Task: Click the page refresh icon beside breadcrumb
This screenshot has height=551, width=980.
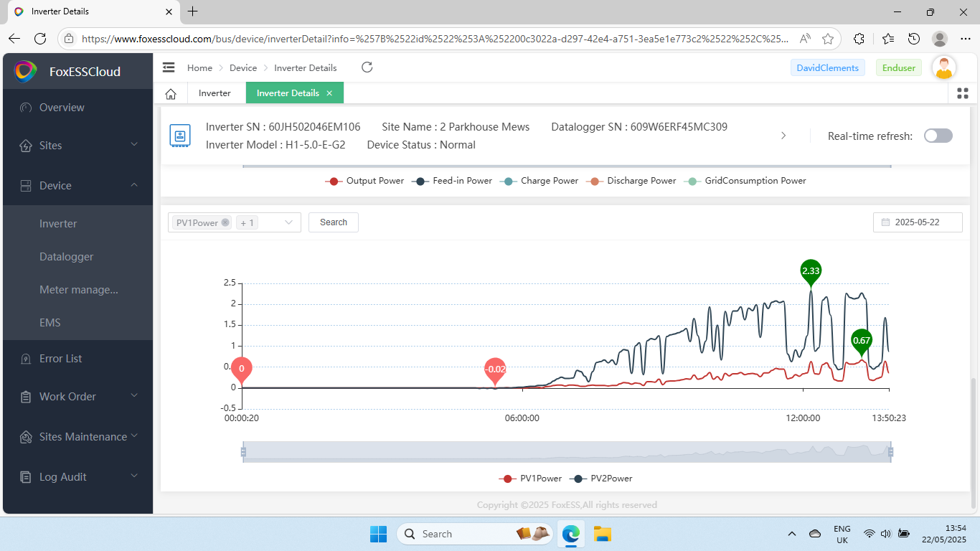Action: click(367, 67)
